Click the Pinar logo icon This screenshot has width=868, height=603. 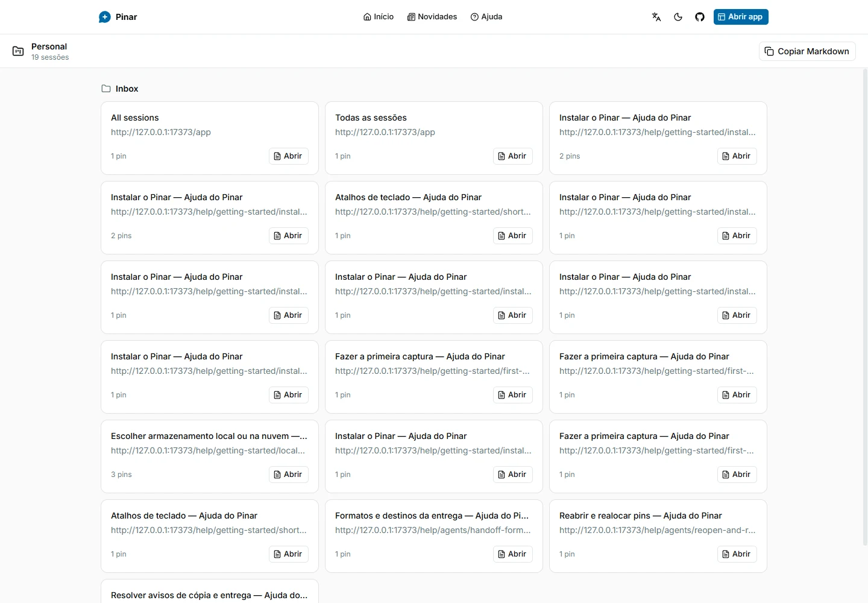tap(105, 17)
